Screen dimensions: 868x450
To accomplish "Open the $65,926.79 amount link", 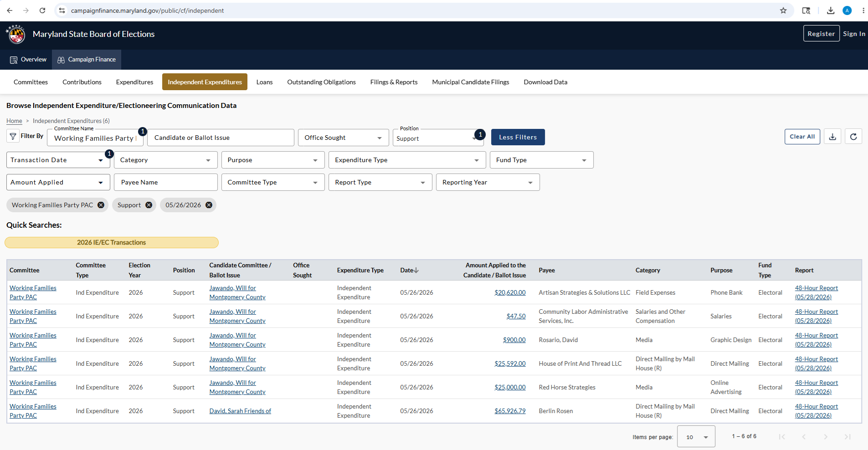I will (510, 411).
